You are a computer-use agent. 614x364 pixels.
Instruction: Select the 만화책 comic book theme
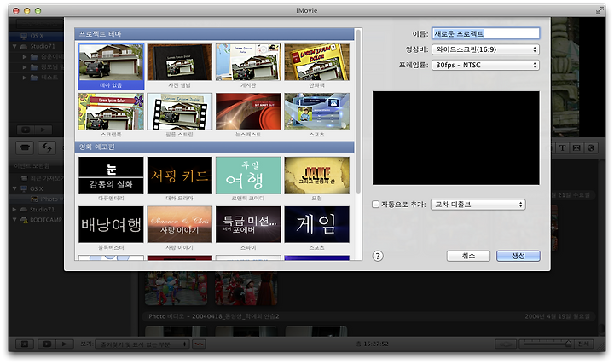(316, 62)
